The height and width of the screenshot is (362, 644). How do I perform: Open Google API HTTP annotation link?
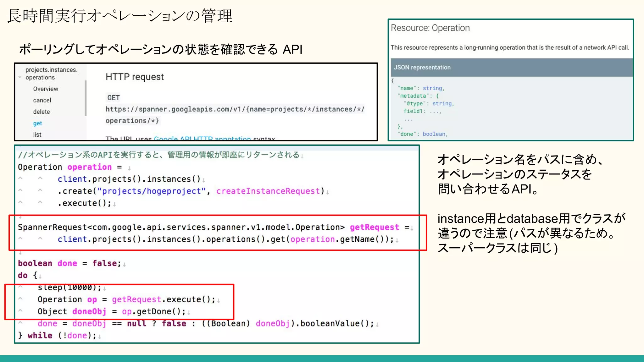(202, 138)
